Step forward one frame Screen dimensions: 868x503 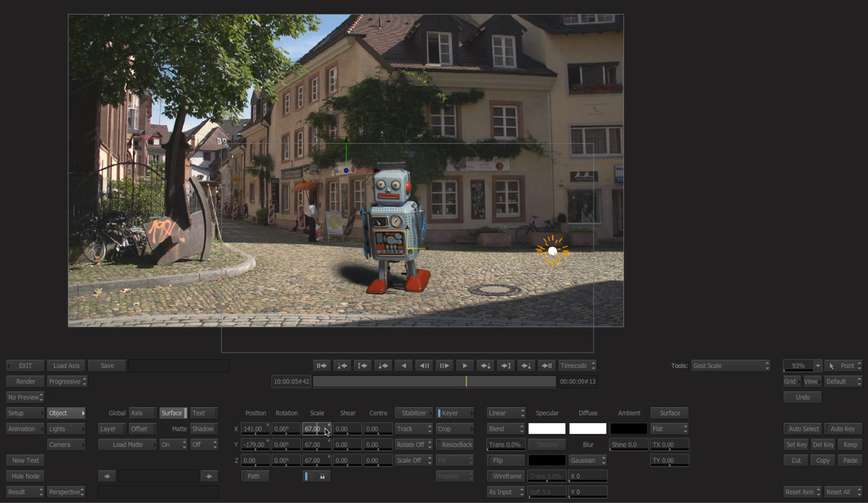(444, 365)
